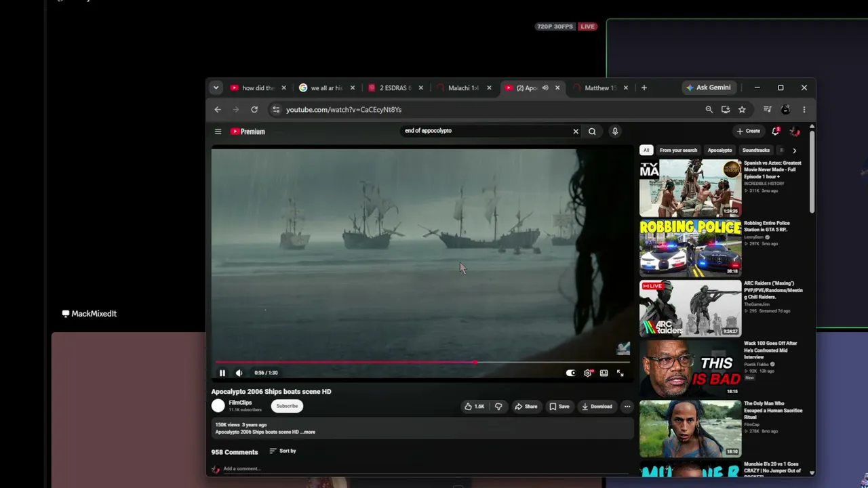The height and width of the screenshot is (488, 868).
Task: Go to YouTube Premium home logo
Action: click(x=248, y=131)
